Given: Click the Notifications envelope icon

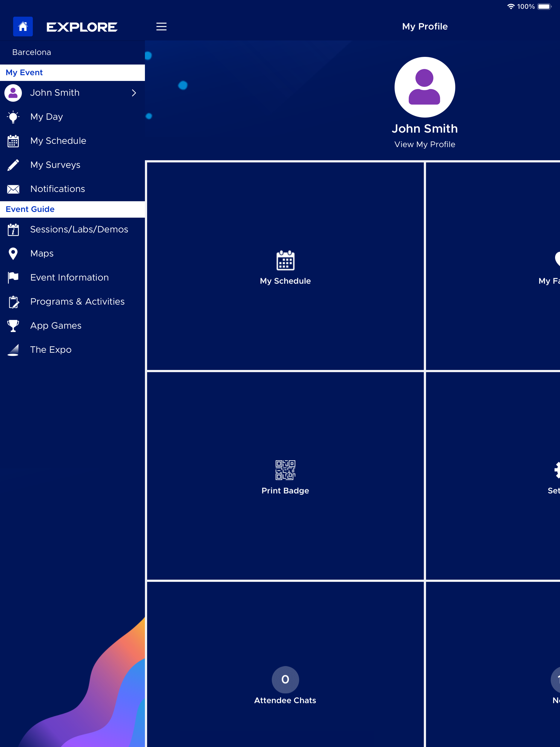Looking at the screenshot, I should pyautogui.click(x=13, y=189).
